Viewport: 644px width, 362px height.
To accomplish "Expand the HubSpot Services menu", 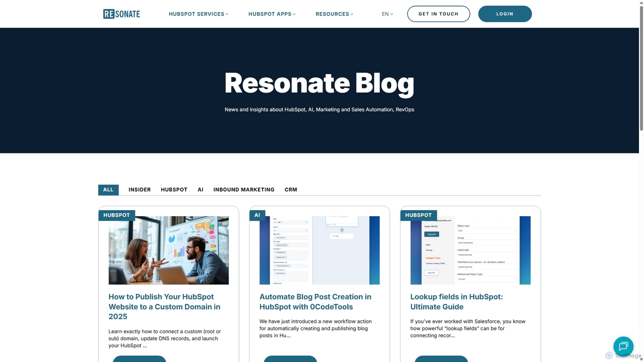I will [x=199, y=14].
